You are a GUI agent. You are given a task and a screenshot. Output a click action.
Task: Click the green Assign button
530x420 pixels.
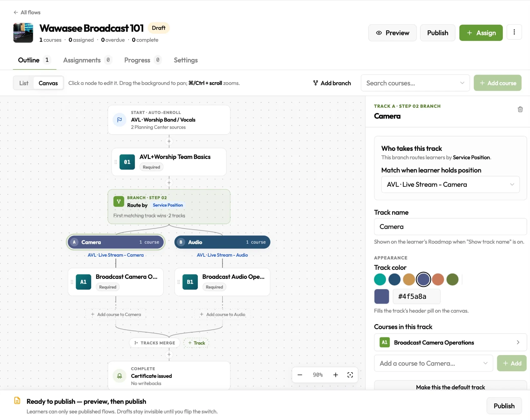pos(481,33)
